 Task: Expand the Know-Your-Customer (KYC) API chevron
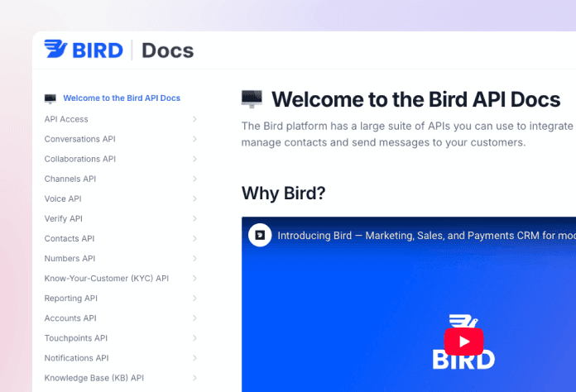(194, 278)
